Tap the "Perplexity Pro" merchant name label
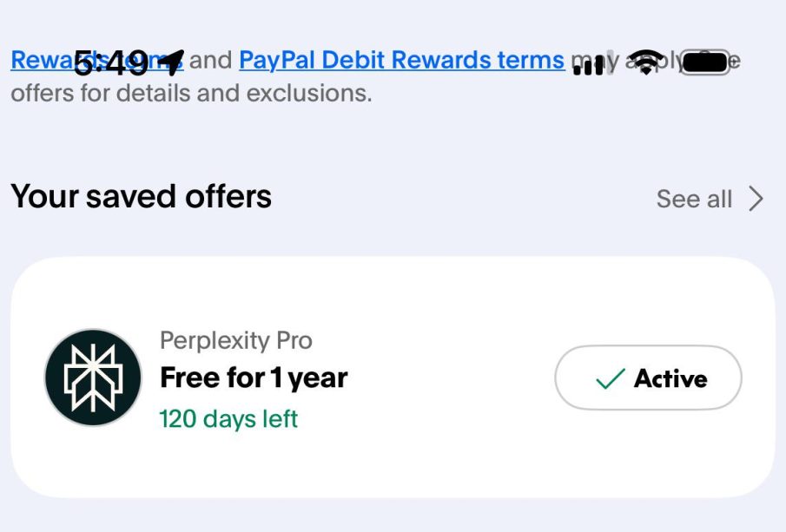786x532 pixels. pos(235,339)
